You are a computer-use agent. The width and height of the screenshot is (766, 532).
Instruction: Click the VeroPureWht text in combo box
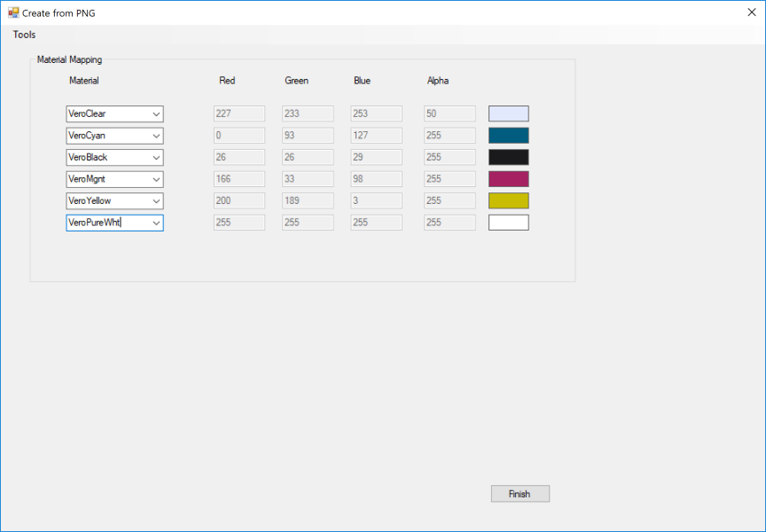[94, 223]
